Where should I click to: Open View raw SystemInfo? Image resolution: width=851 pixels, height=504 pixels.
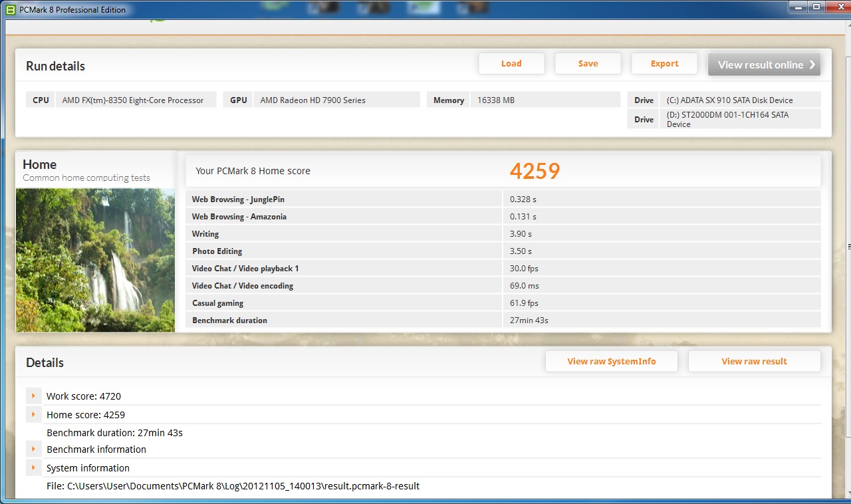point(612,362)
